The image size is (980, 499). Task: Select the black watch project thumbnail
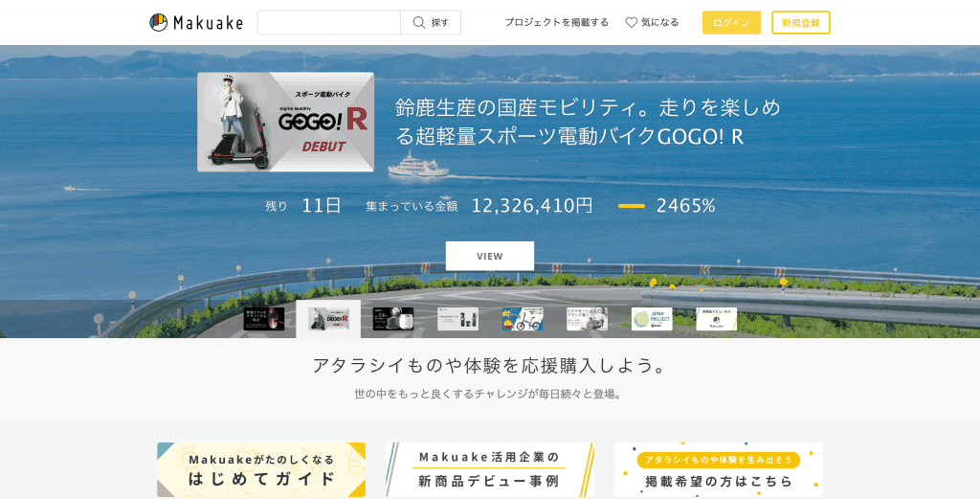coord(264,319)
